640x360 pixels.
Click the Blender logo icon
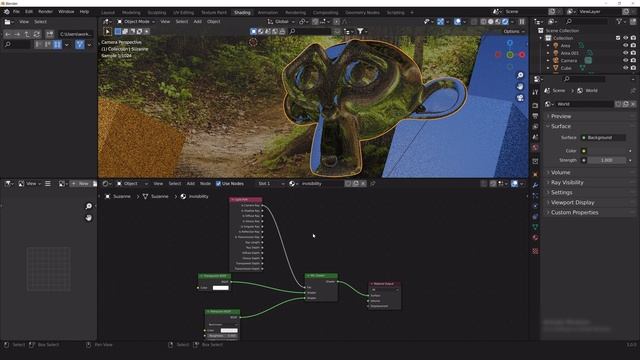point(7,12)
